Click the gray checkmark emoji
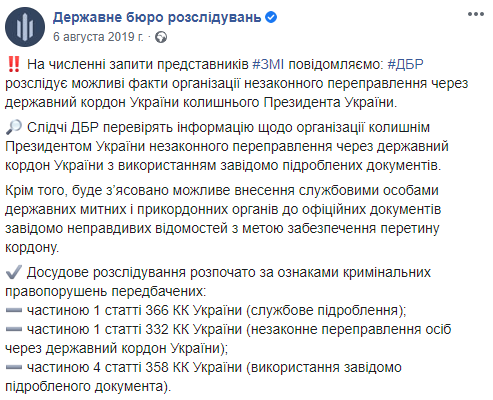 (14, 272)
